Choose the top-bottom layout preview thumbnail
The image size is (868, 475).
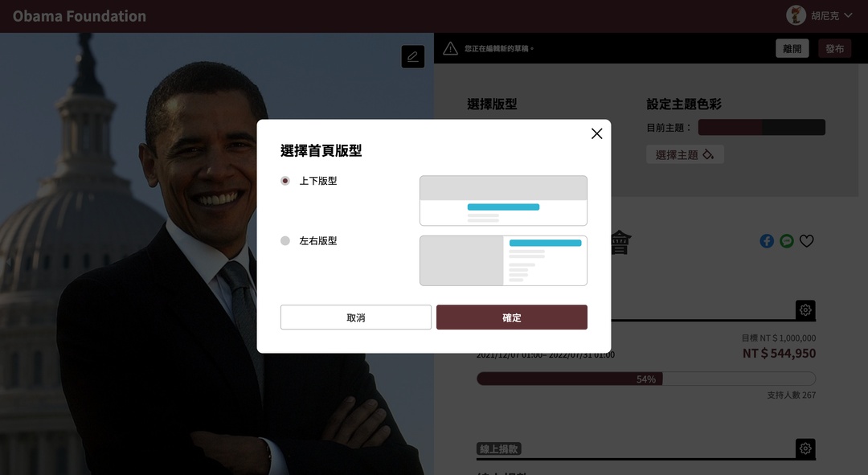[x=503, y=200]
